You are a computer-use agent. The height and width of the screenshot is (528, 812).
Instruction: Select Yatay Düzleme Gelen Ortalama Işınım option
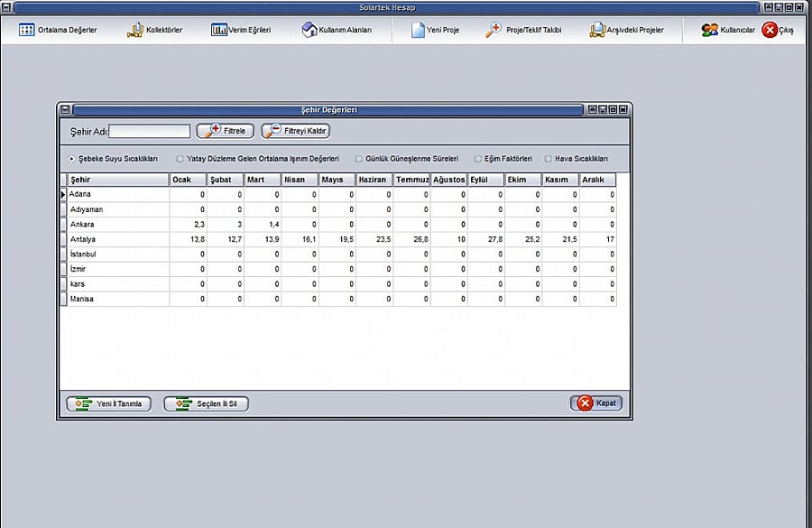coord(180,159)
